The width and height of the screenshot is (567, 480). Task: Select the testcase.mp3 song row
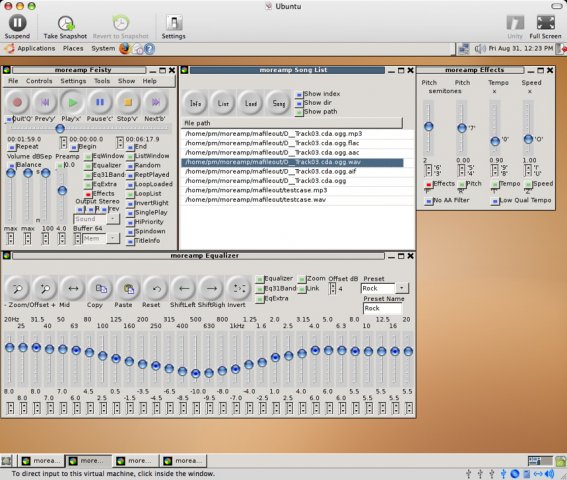292,190
